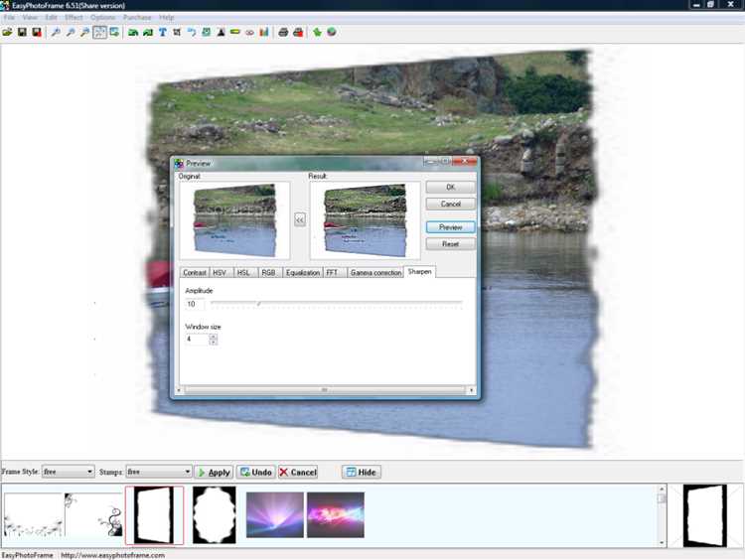Select the blue T text tool
The height and width of the screenshot is (560, 745).
(163, 33)
